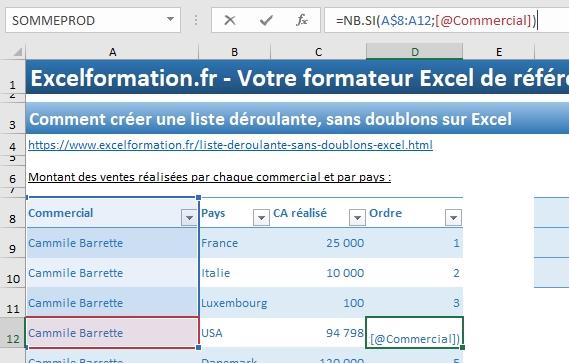The image size is (569, 363).
Task: Click the 'Montant des ventes réalisées' text cell
Action: pyautogui.click(x=209, y=177)
